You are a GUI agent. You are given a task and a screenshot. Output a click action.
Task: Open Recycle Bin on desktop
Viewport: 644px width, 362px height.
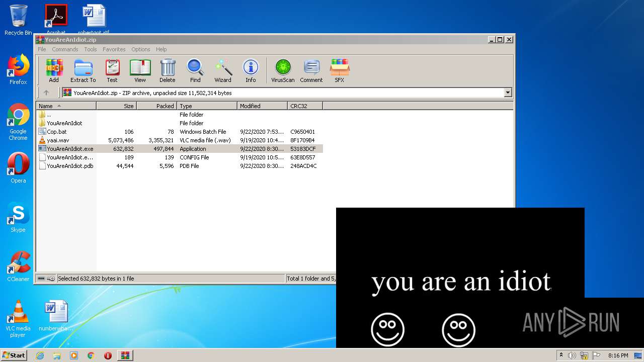18,20
